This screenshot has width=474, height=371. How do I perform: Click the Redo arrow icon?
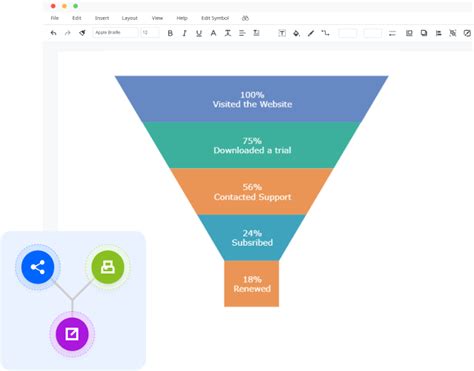point(68,33)
